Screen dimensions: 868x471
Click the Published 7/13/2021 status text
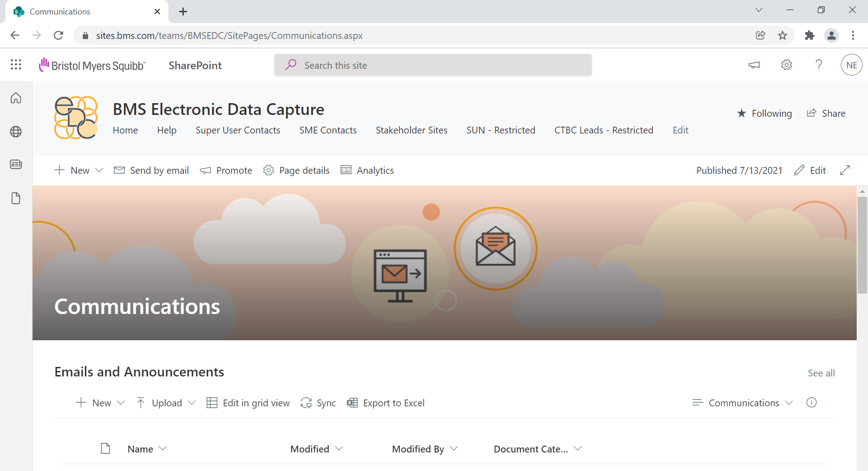pos(739,170)
